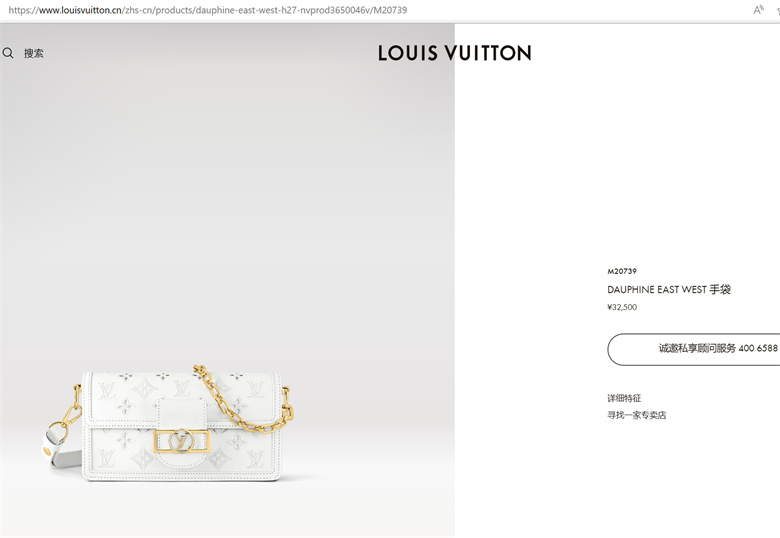Viewport: 780px width, 538px height.
Task: Click the gold LV clasp on the bag
Action: tap(181, 442)
